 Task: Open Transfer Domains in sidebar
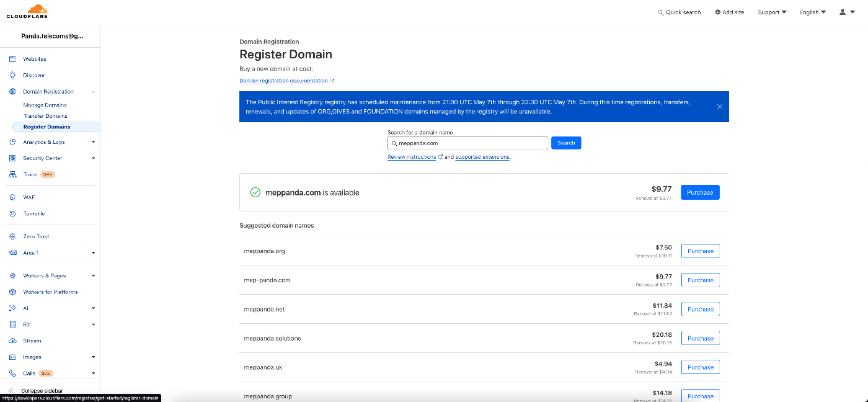tap(45, 116)
